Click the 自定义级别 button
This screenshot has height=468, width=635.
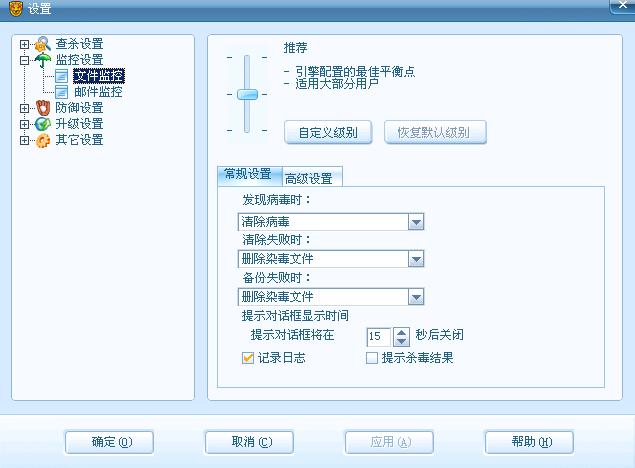tap(328, 132)
